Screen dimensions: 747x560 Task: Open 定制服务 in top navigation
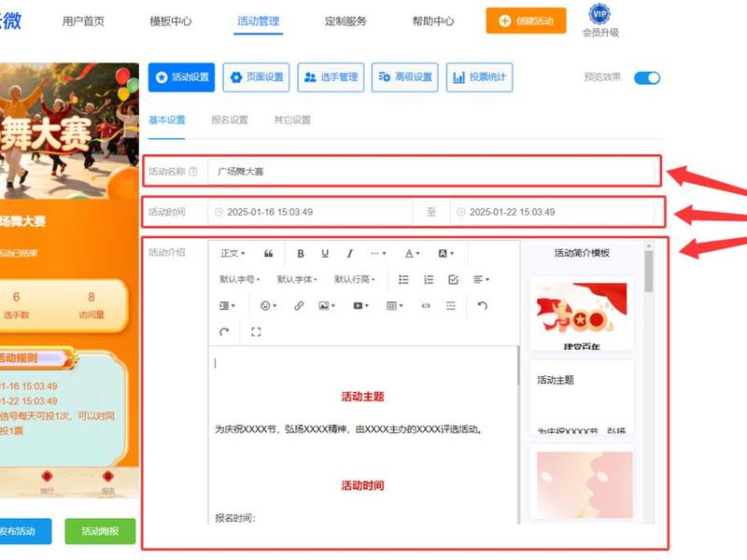point(345,21)
